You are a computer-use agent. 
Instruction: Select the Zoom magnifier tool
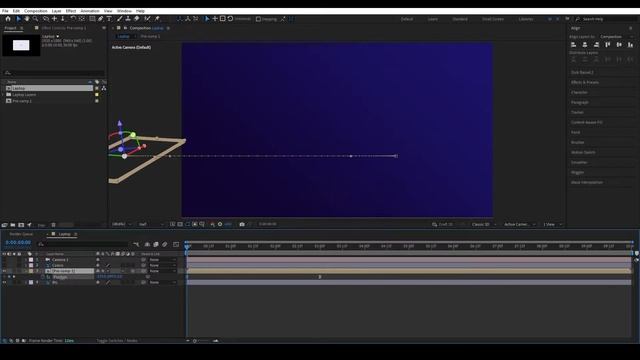(36, 19)
